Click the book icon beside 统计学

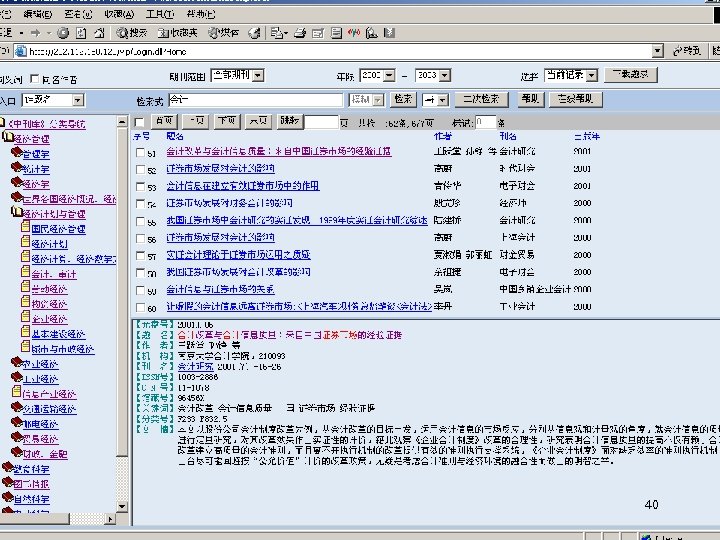click(17, 167)
